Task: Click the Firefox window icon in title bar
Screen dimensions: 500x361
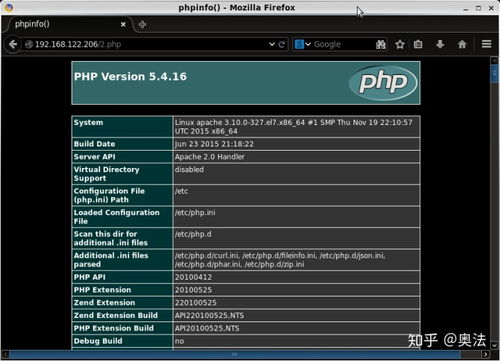Action: point(9,7)
